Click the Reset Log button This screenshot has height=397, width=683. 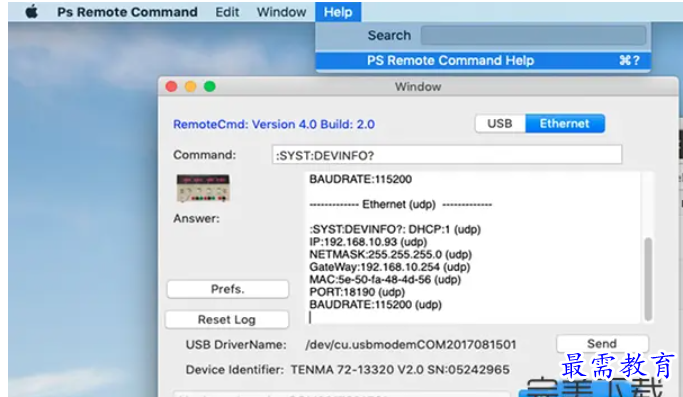point(227,319)
